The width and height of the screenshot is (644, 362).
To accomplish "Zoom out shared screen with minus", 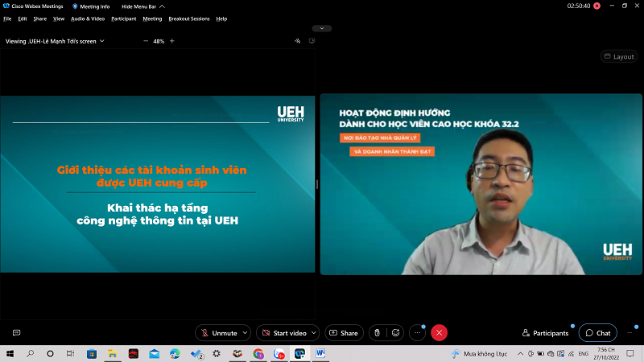I will pyautogui.click(x=146, y=41).
